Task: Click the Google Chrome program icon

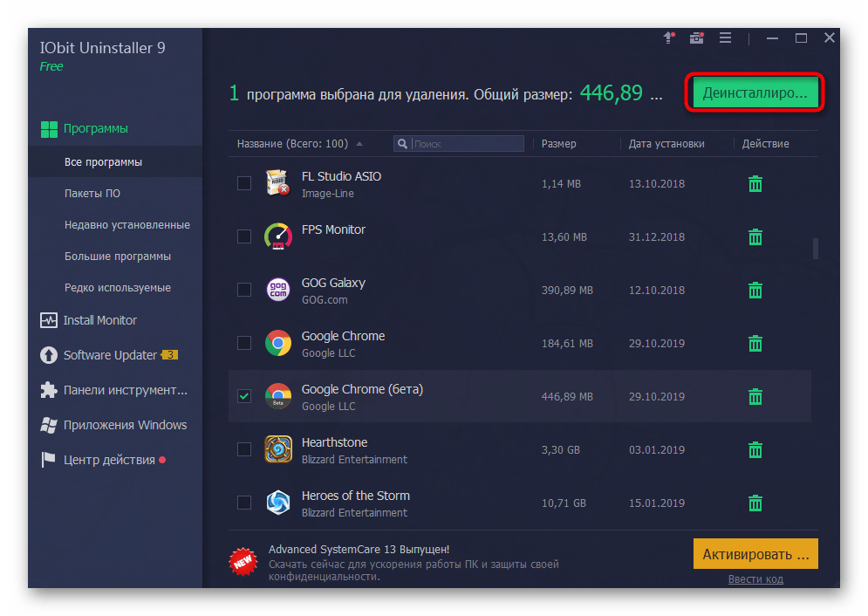Action: point(278,344)
